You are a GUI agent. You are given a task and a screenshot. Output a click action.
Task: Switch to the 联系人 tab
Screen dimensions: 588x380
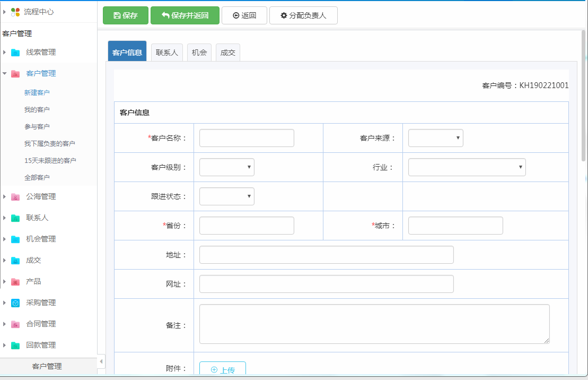click(166, 53)
